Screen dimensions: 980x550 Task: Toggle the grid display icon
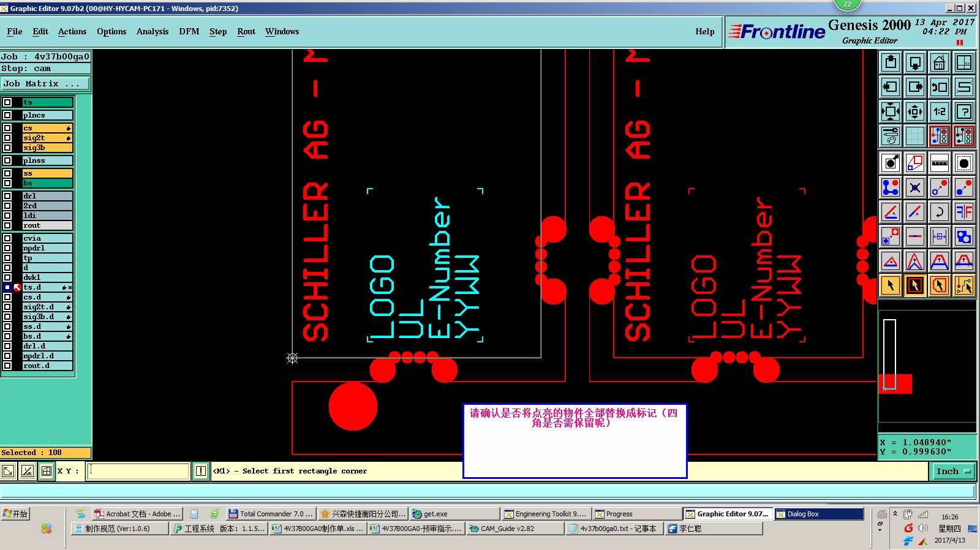pyautogui.click(x=915, y=136)
